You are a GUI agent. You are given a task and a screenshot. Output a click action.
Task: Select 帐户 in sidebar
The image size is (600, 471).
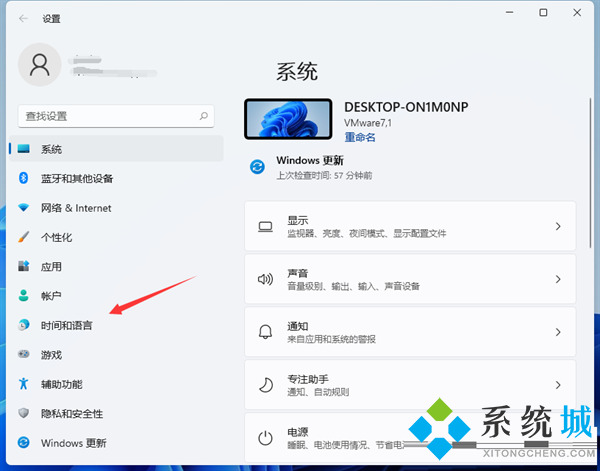click(x=116, y=295)
